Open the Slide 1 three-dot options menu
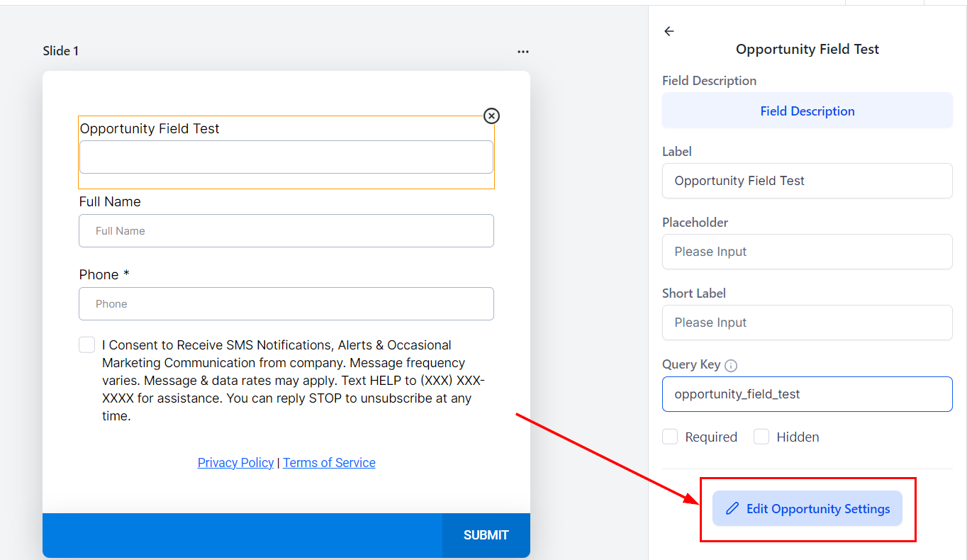The width and height of the screenshot is (967, 560). pos(523,52)
